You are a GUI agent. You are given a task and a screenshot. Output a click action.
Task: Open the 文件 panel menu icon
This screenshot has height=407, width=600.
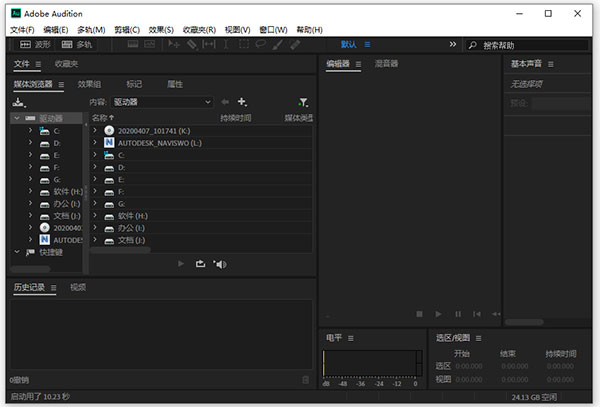pos(38,64)
